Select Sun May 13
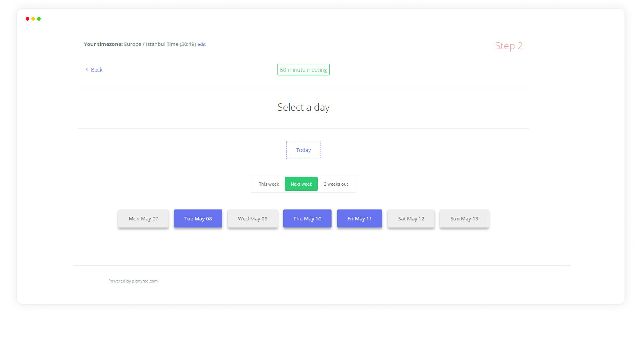Image resolution: width=644 pixels, height=350 pixels. point(464,219)
